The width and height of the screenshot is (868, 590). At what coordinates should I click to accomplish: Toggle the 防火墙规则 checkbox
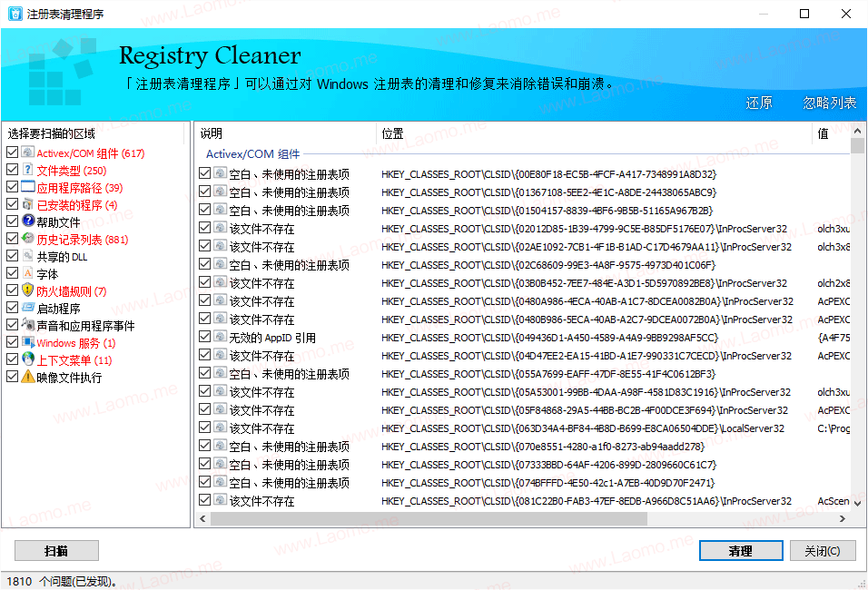coord(12,290)
